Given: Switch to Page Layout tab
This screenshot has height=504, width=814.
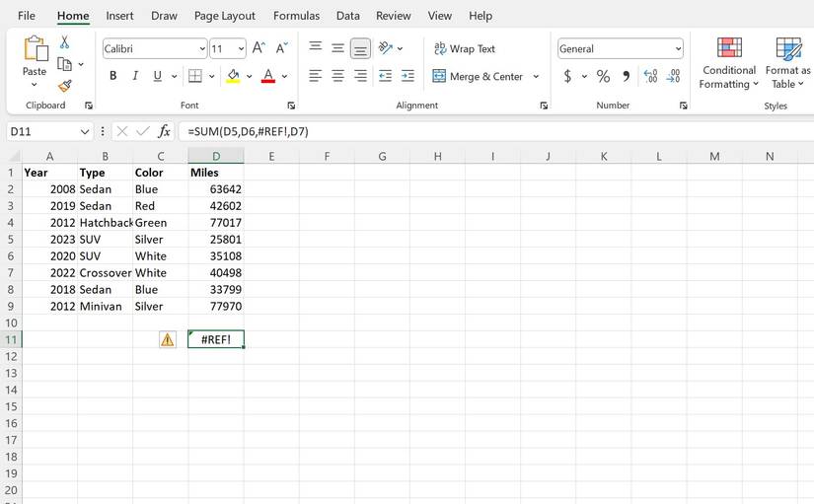Looking at the screenshot, I should (x=225, y=16).
